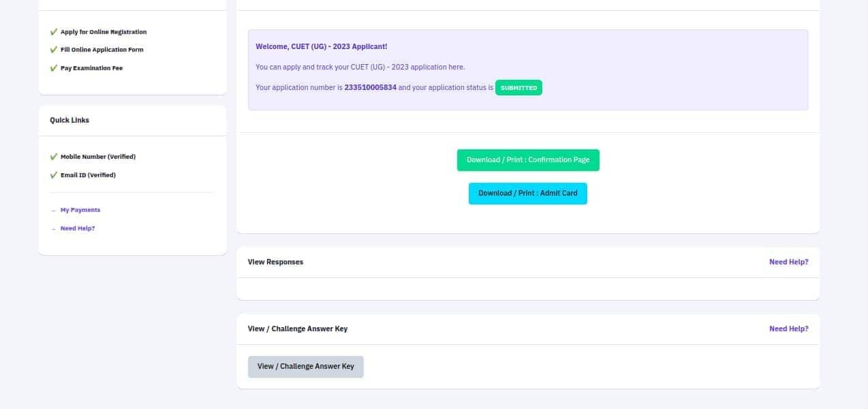Click the checkmark icon for Mobile Number (Verified)
The width and height of the screenshot is (868, 409).
[53, 157]
